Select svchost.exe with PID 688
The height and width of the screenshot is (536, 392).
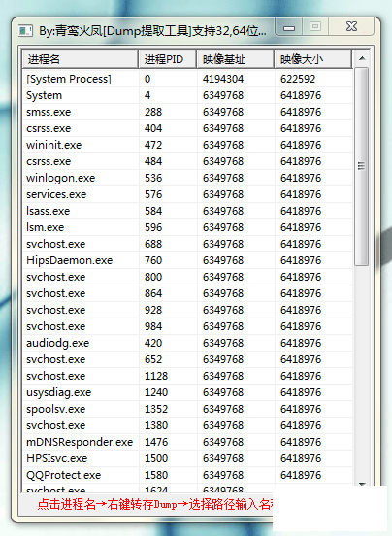pos(187,244)
